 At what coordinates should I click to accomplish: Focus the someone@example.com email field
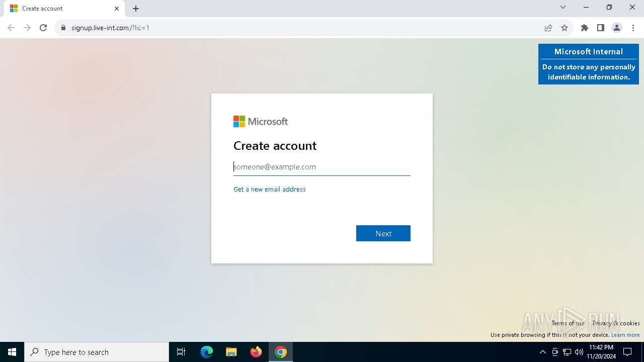[322, 167]
